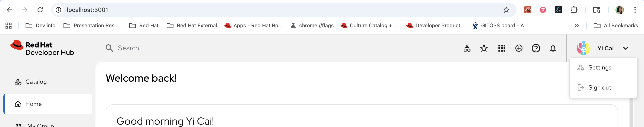Collapse the Yi Cai profile dropdown
644x127 pixels.
tap(625, 48)
